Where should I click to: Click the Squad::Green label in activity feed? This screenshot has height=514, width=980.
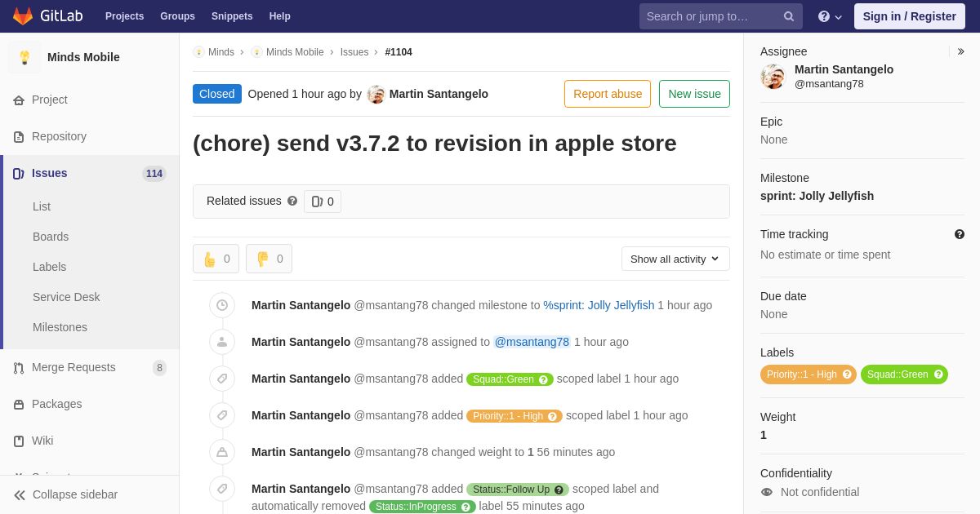coord(510,379)
